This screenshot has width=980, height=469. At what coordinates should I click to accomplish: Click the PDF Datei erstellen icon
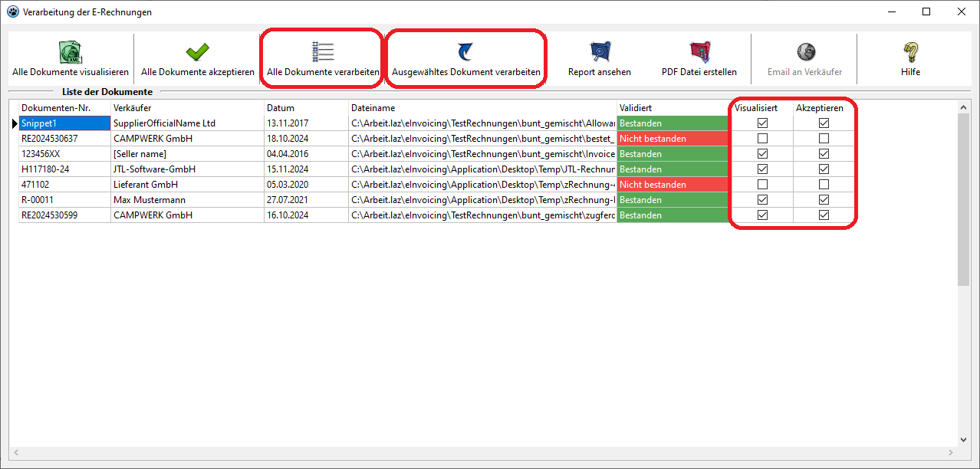pyautogui.click(x=699, y=52)
